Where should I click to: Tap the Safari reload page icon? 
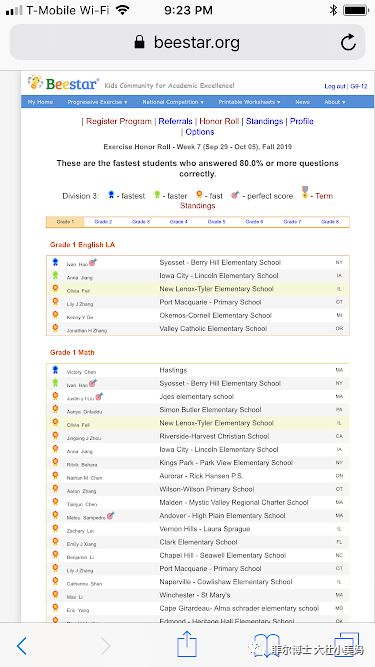pyautogui.click(x=348, y=42)
